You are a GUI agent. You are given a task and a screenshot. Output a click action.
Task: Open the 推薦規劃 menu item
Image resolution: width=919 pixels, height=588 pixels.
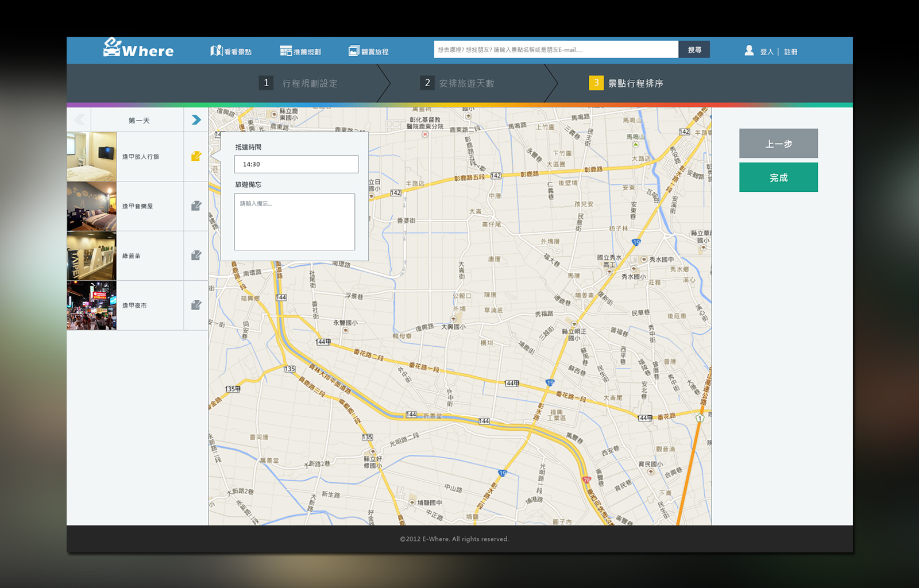[300, 51]
